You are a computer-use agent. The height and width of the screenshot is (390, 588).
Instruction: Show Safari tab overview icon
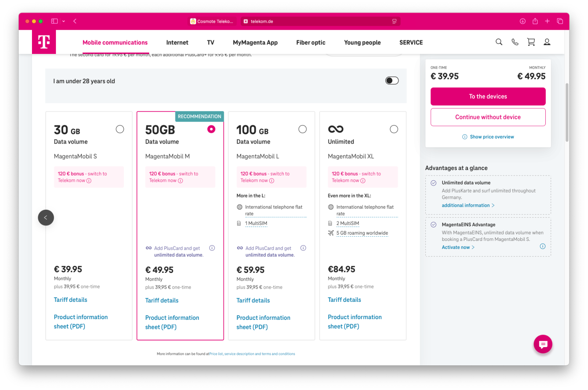[560, 21]
